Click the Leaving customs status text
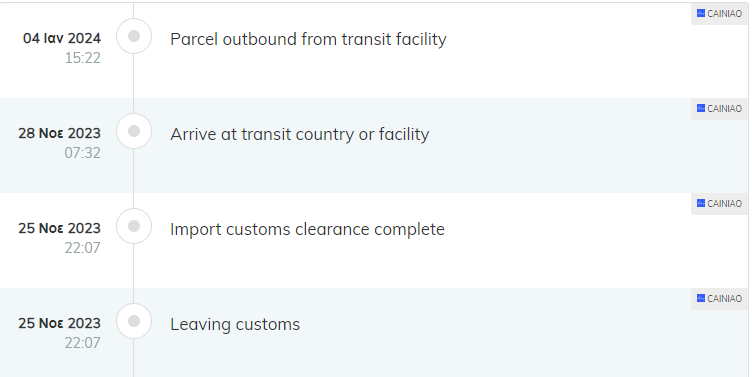752x377 pixels. (x=235, y=324)
